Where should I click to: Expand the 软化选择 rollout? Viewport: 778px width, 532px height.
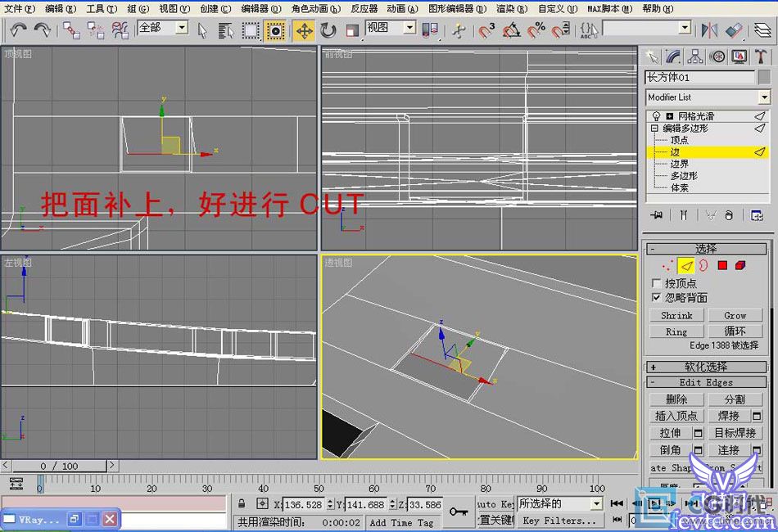pyautogui.click(x=706, y=367)
